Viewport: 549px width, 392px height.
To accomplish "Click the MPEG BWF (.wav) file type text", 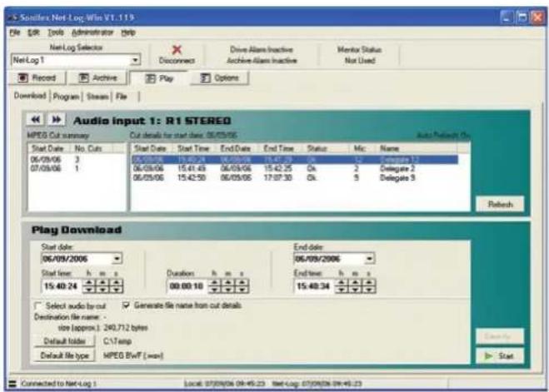I will click(x=133, y=356).
